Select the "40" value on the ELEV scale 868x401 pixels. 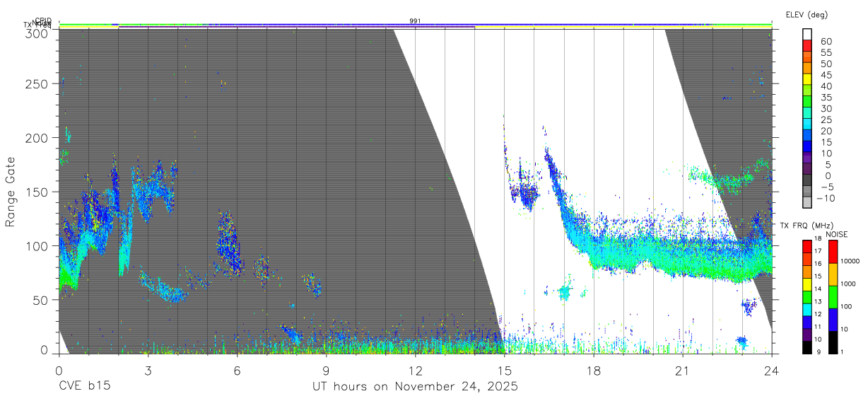click(826, 86)
